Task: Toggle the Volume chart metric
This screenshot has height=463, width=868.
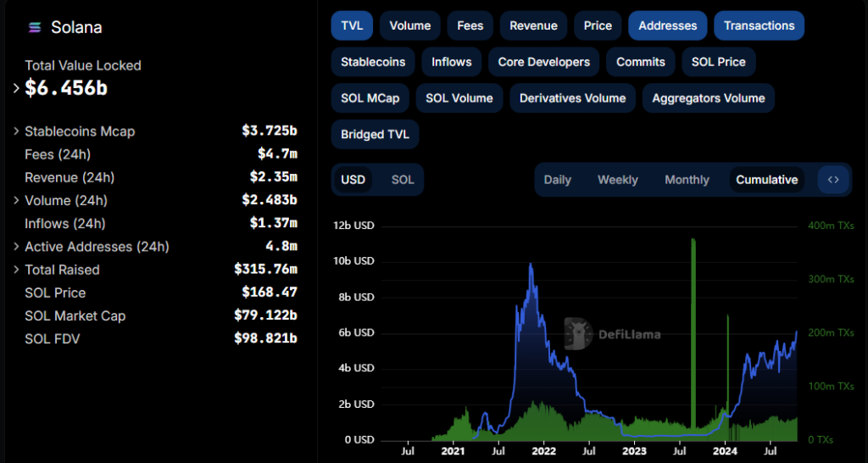Action: coord(410,25)
